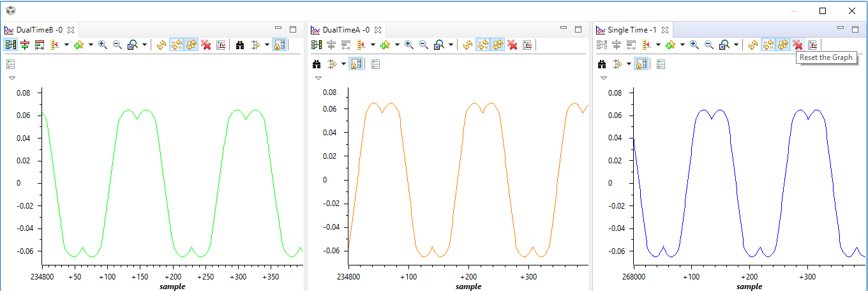The width and height of the screenshot is (868, 291).
Task: Zoom in on the DualTimeB graph
Action: [x=102, y=45]
